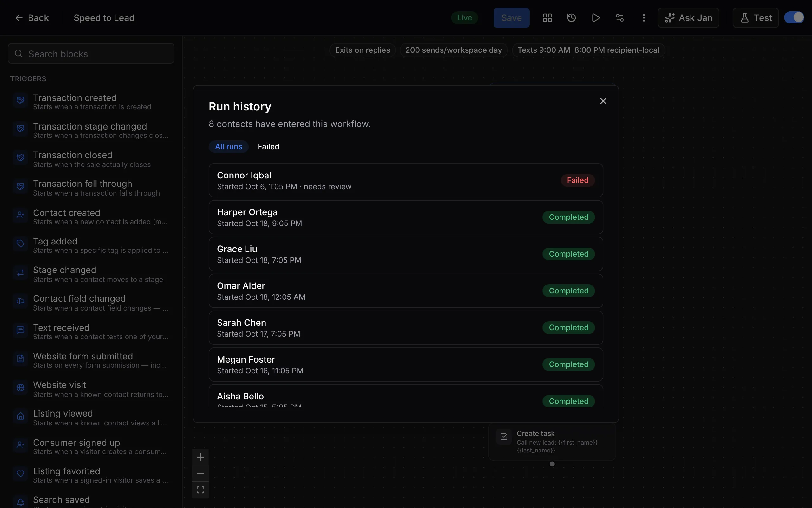
Task: Click in the Search blocks field
Action: click(91, 53)
